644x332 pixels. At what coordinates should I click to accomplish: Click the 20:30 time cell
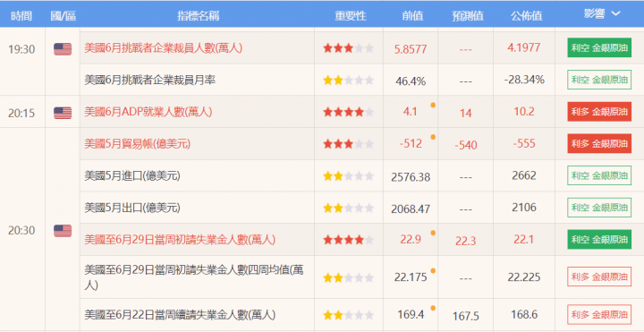click(x=21, y=231)
